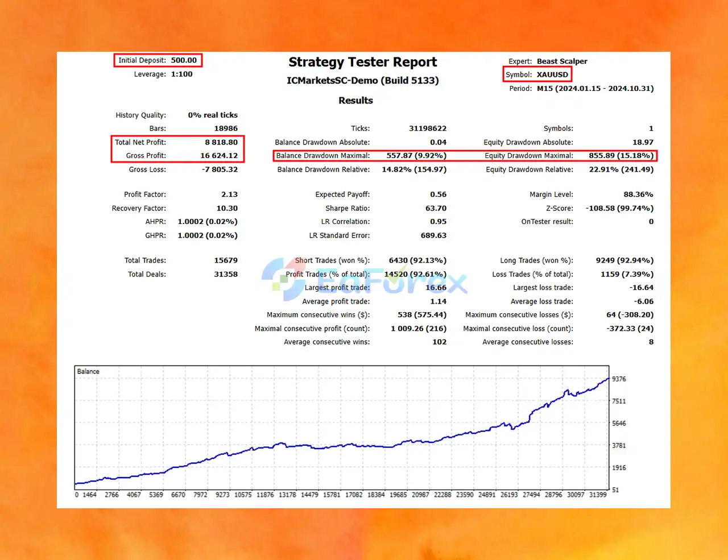The height and width of the screenshot is (560, 728).
Task: Click Recovery Factor value 10.30
Action: click(x=227, y=208)
